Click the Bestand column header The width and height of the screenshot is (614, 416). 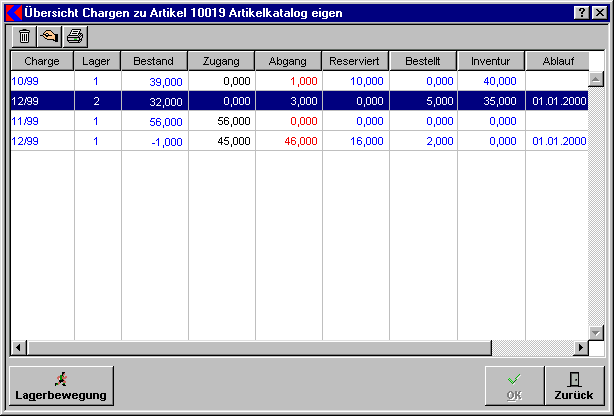click(154, 61)
